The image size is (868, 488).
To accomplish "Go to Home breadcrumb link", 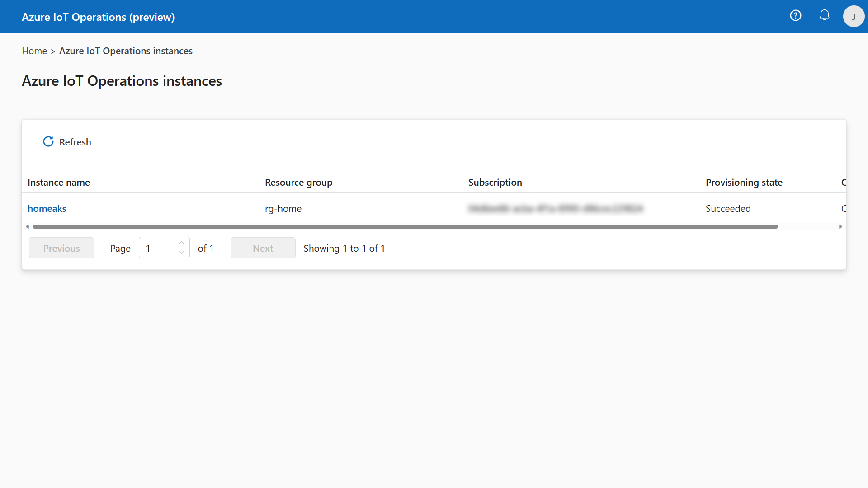I will (x=34, y=51).
